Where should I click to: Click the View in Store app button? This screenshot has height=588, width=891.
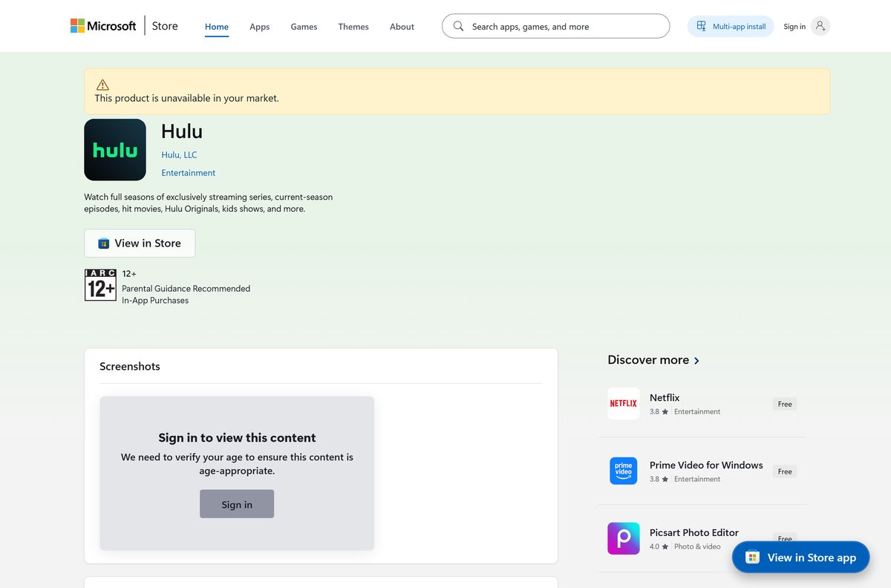800,558
